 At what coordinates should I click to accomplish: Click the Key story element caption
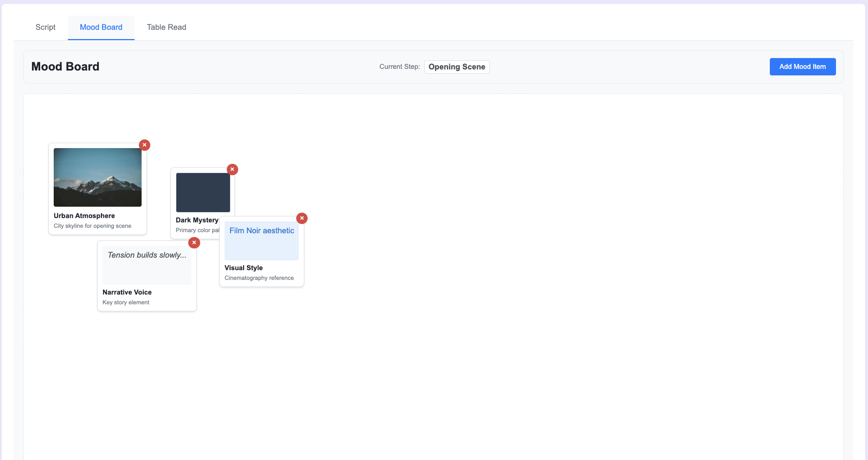click(126, 303)
